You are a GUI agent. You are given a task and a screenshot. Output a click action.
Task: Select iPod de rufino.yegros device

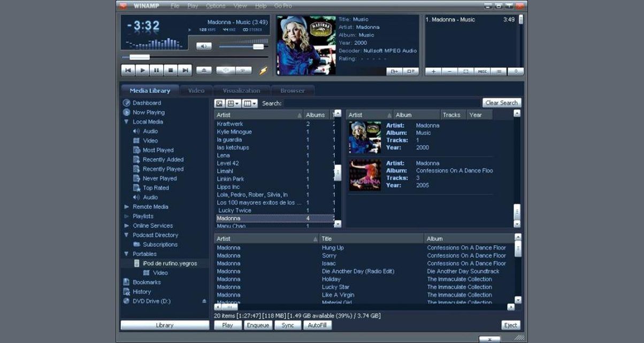[x=170, y=263]
